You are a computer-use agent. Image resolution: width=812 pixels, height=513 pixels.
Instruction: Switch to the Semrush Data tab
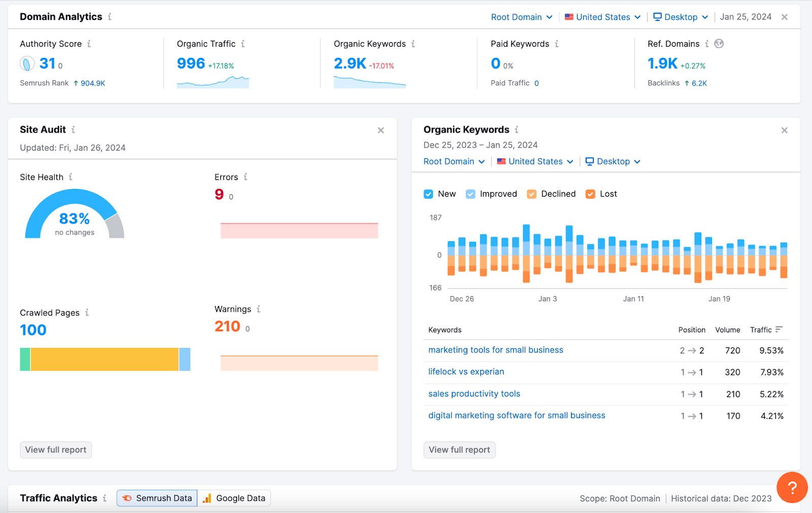[157, 498]
